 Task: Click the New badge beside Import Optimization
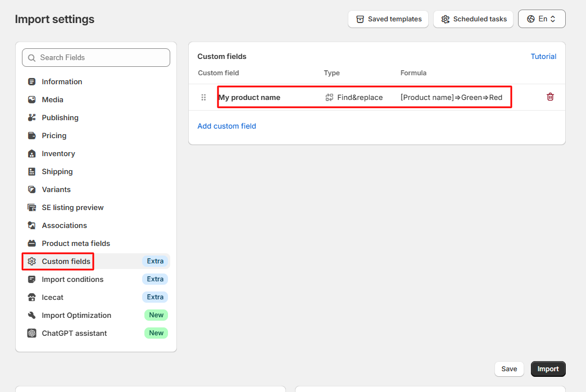tap(156, 315)
